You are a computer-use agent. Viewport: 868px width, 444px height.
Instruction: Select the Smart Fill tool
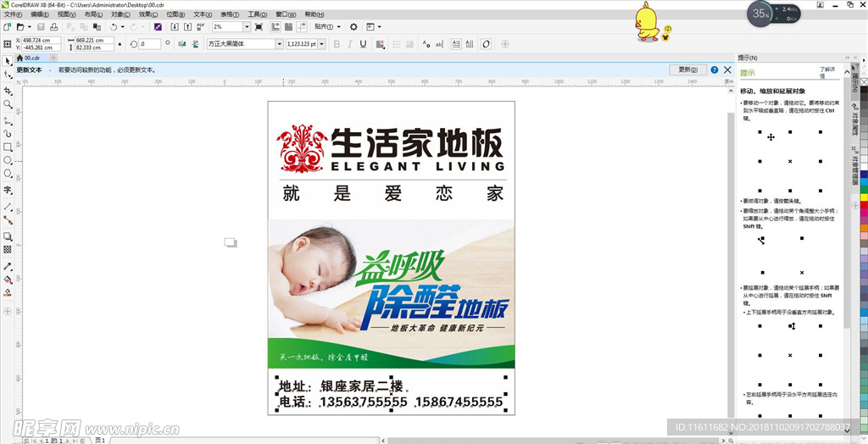[7, 293]
